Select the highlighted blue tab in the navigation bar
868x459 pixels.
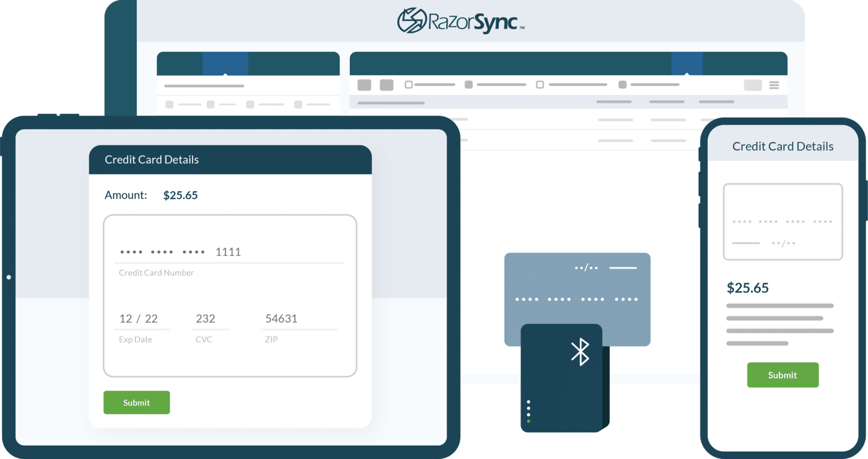[225, 63]
